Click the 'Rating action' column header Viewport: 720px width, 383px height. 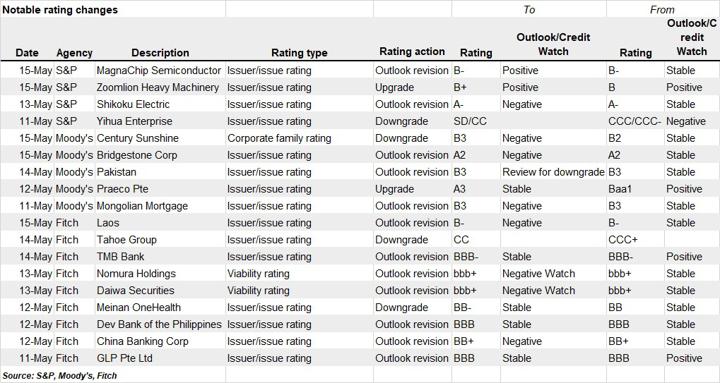[412, 52]
